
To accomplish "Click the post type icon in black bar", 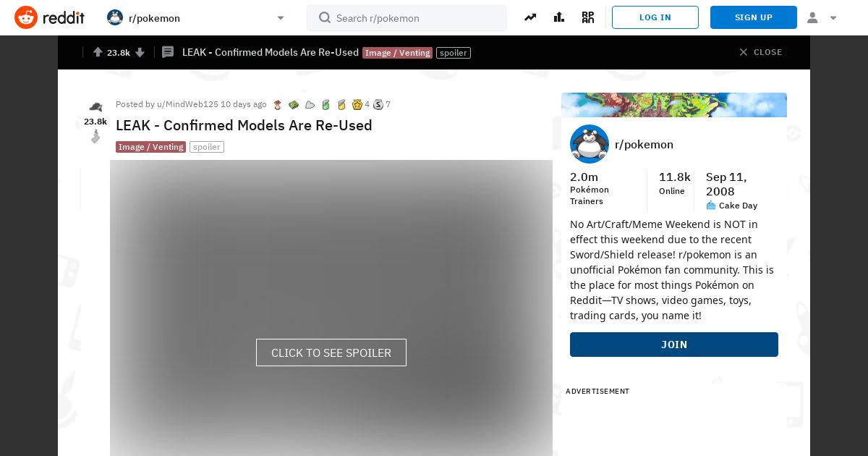I will tap(168, 52).
